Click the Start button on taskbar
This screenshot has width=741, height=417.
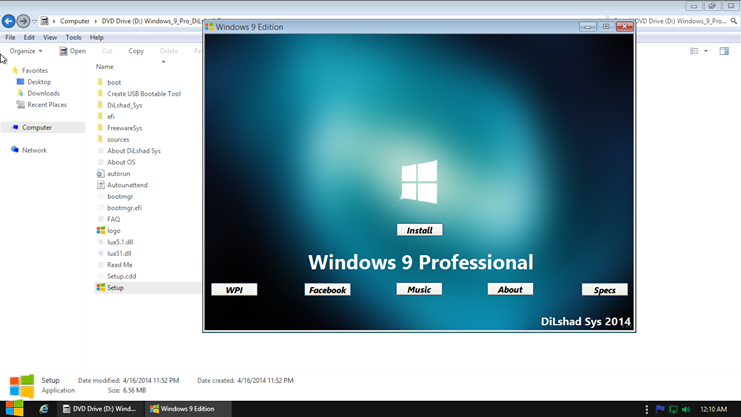(15, 409)
